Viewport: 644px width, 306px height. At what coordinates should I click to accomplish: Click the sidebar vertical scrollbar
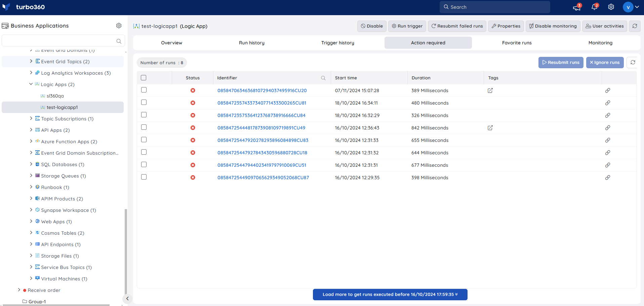pyautogui.click(x=126, y=252)
